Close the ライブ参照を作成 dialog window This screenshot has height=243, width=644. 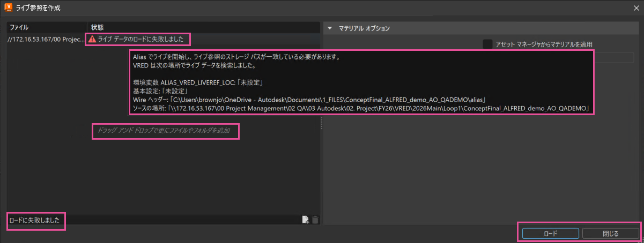(x=635, y=7)
